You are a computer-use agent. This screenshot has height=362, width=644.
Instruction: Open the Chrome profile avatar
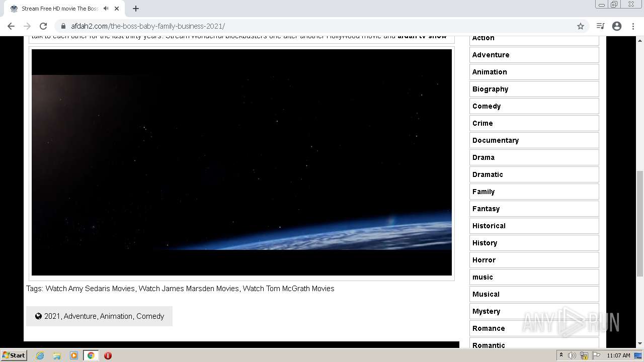pyautogui.click(x=617, y=26)
